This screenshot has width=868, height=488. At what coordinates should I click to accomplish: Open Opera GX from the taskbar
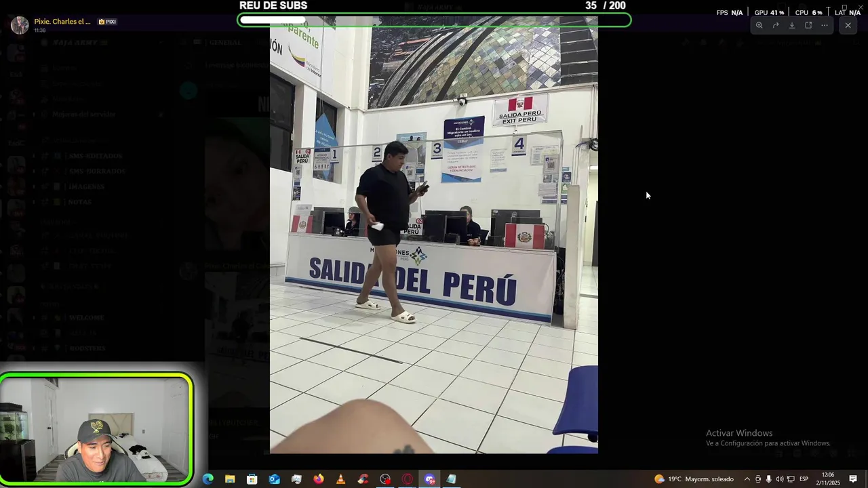408,479
